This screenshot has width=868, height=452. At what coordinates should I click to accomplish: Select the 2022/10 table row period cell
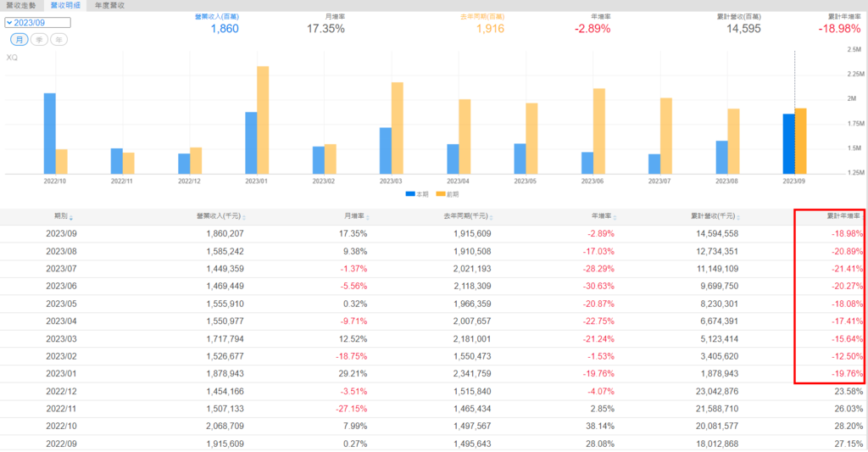[61, 427]
